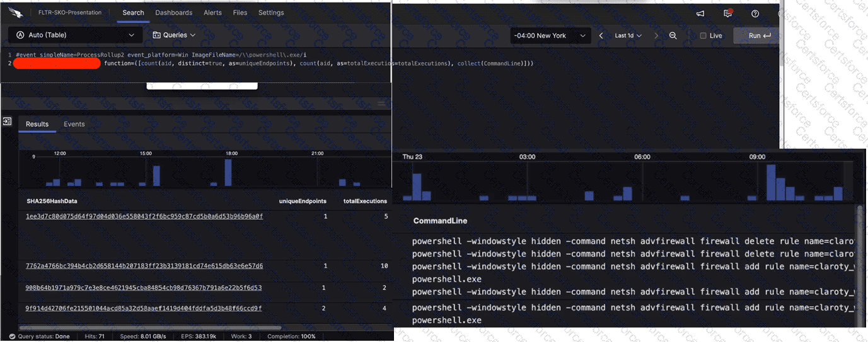This screenshot has width=868, height=342.
Task: Enable the Live checkbox
Action: pos(703,36)
